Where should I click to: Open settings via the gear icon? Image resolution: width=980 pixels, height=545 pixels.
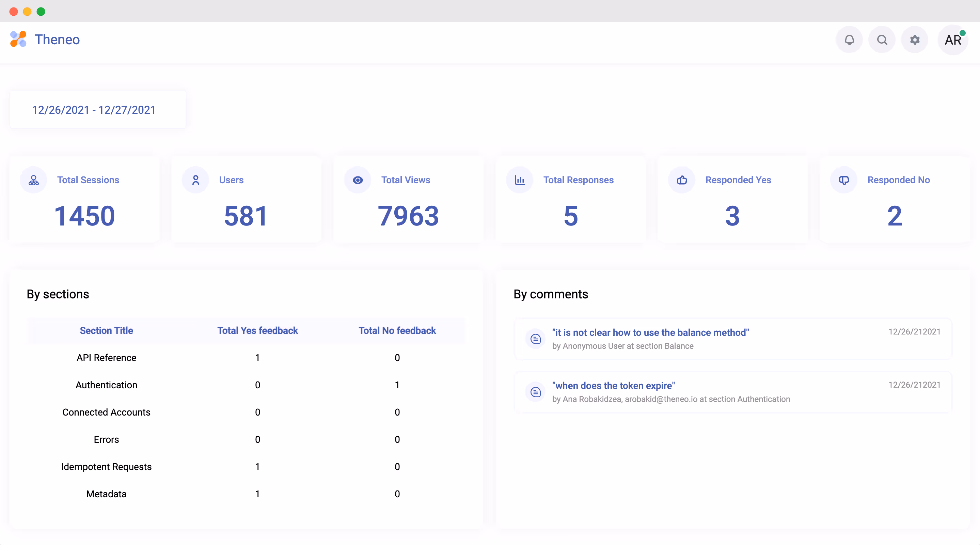click(915, 40)
